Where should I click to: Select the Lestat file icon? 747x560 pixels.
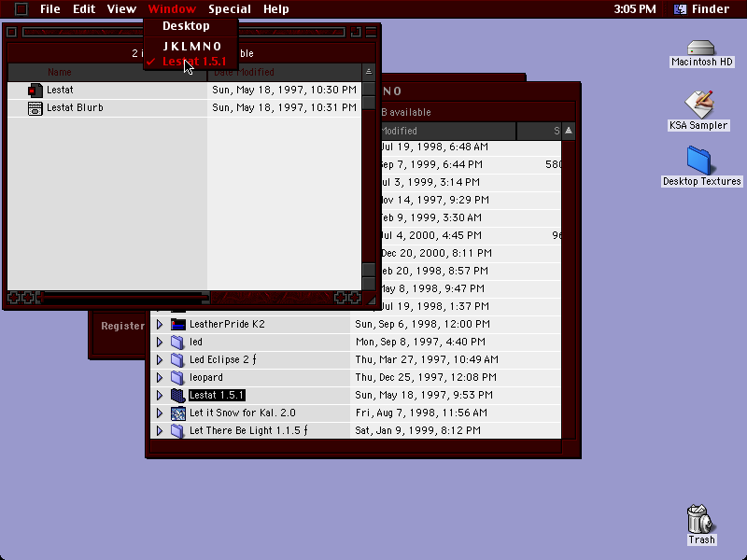pos(35,90)
